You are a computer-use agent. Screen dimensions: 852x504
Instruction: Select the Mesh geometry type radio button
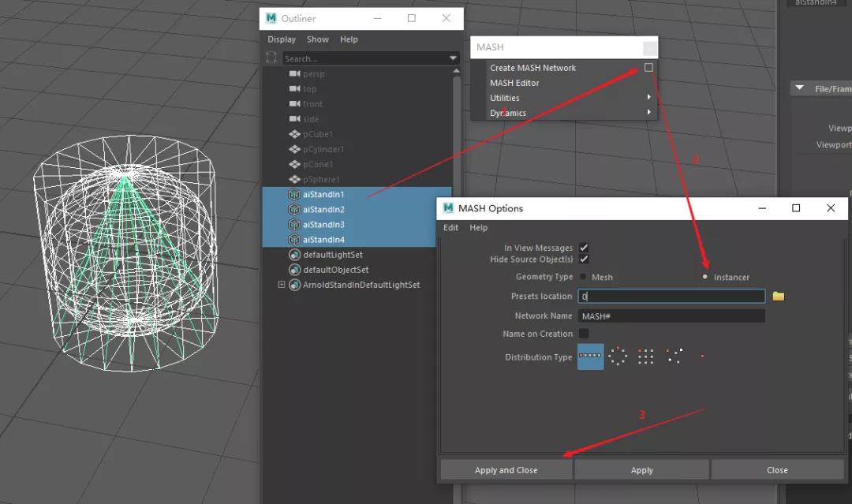coord(583,277)
